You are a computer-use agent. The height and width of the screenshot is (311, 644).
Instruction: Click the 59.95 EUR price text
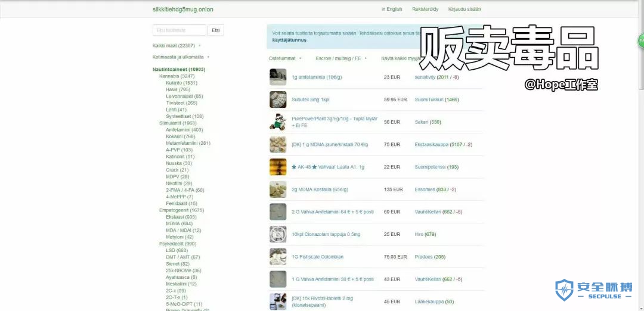point(395,99)
